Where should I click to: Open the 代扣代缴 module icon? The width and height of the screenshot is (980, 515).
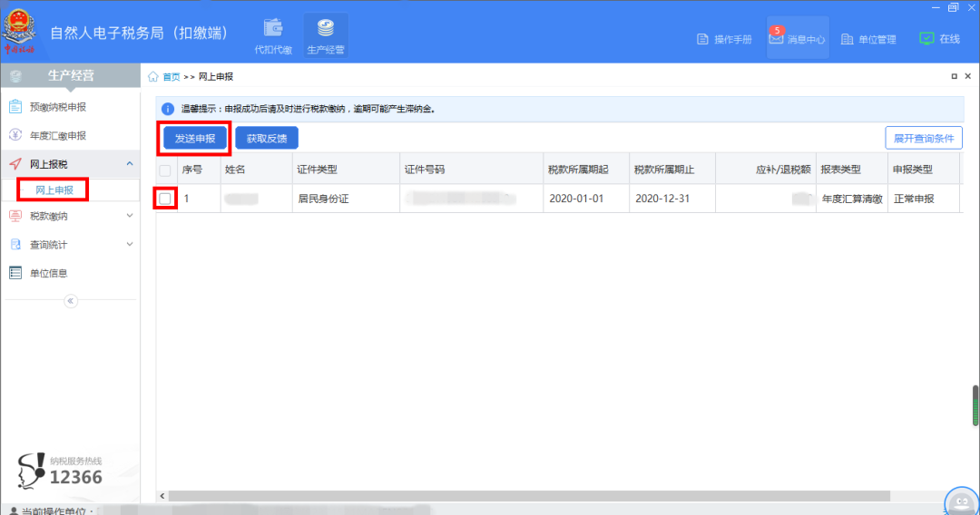(x=273, y=37)
